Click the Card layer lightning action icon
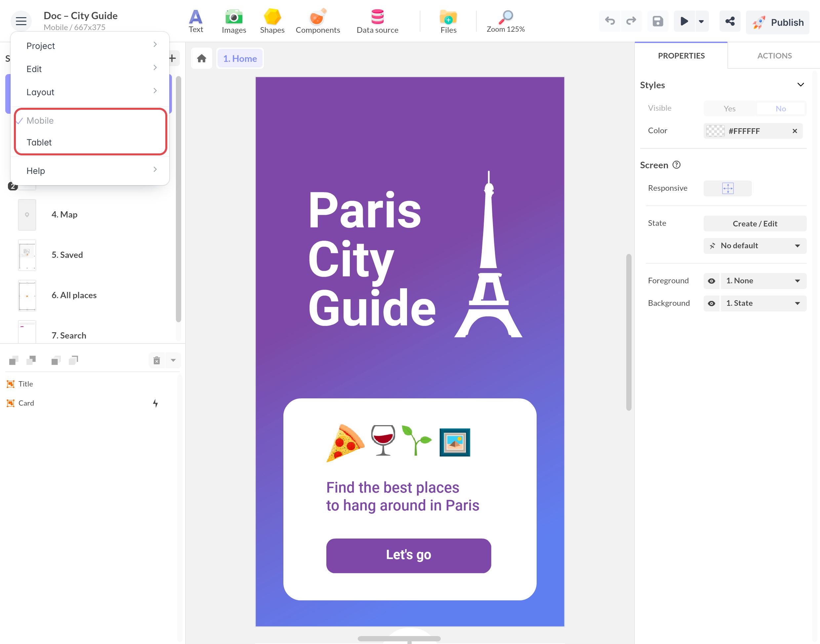The width and height of the screenshot is (820, 644). click(155, 403)
